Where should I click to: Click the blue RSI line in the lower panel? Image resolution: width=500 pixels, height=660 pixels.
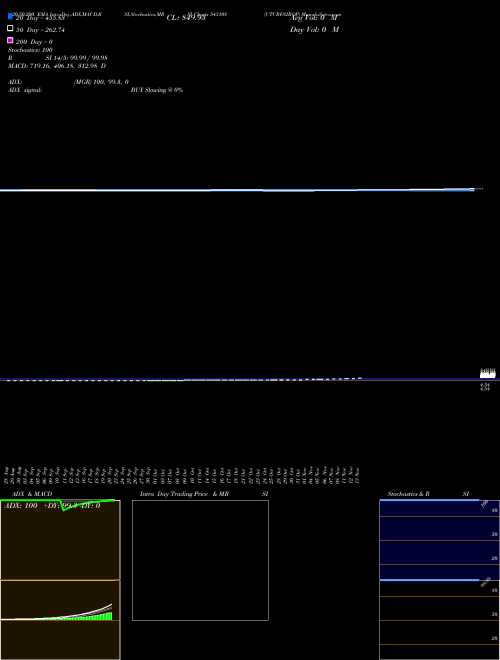coord(429,580)
